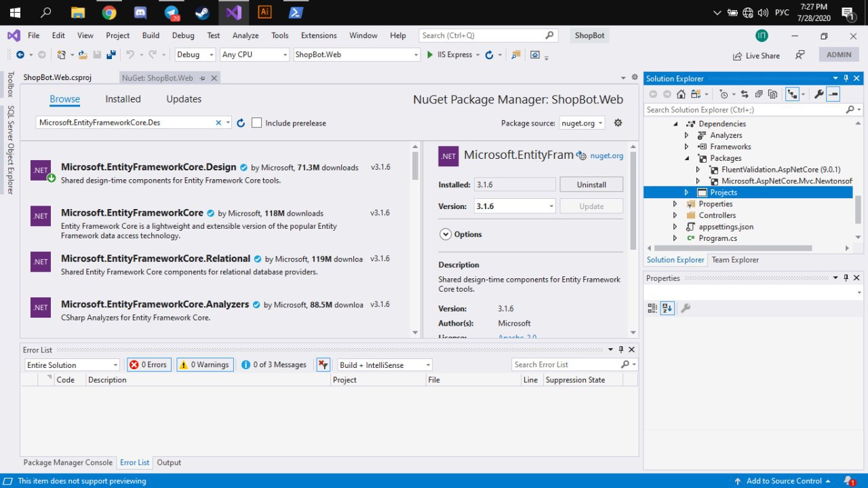Image resolution: width=868 pixels, height=488 pixels.
Task: Toggle Track Active Item in Solution Explorer
Action: 792,94
